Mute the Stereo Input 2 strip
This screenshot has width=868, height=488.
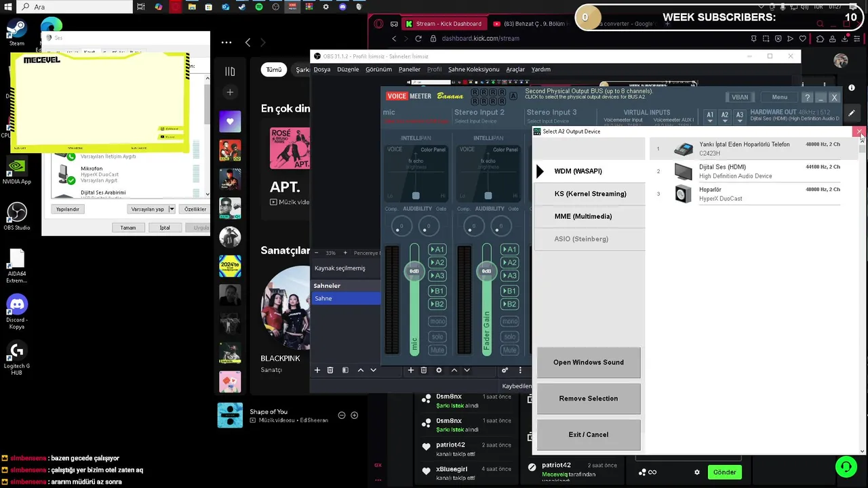click(x=510, y=350)
